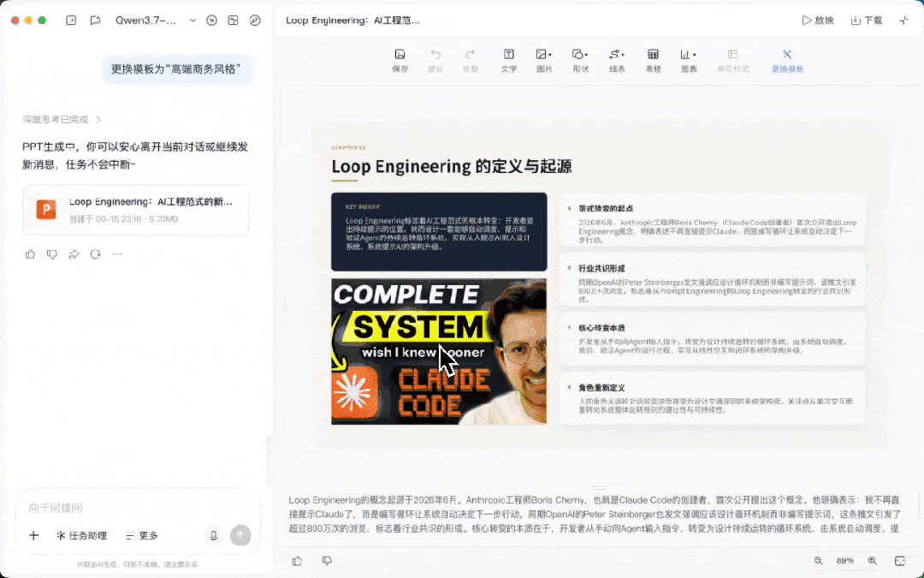Select 单页样式 single-page style
The height and width of the screenshot is (578, 924).
pos(733,61)
